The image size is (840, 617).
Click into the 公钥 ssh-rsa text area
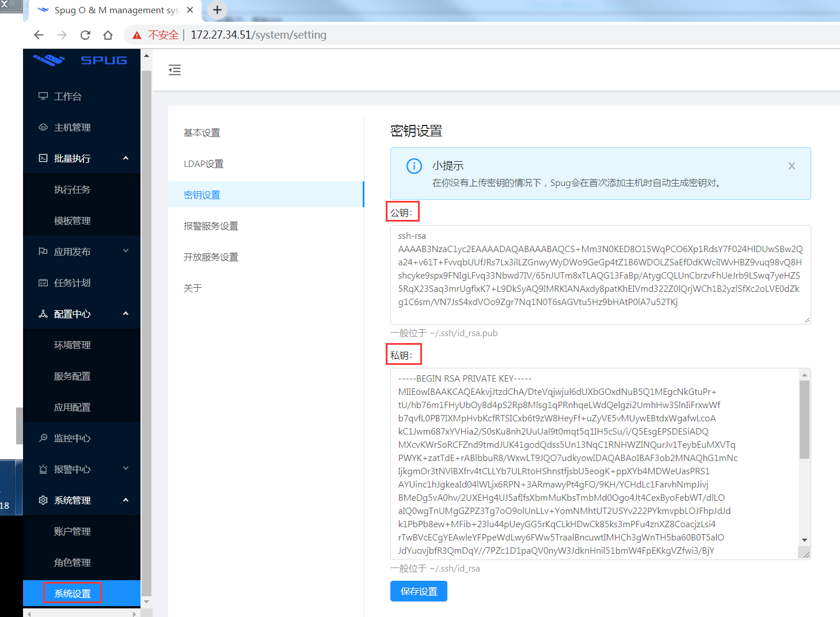(x=600, y=275)
